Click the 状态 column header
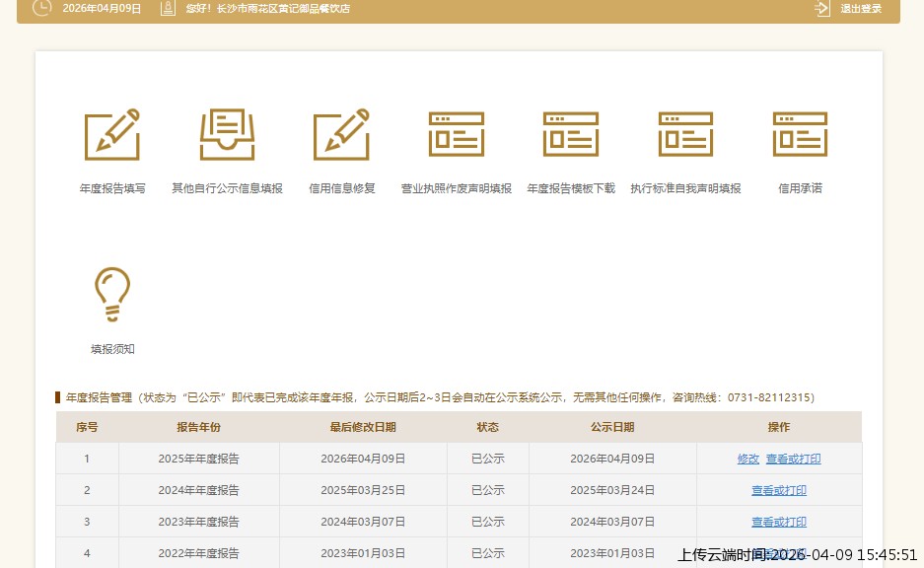924x568 pixels. [487, 427]
